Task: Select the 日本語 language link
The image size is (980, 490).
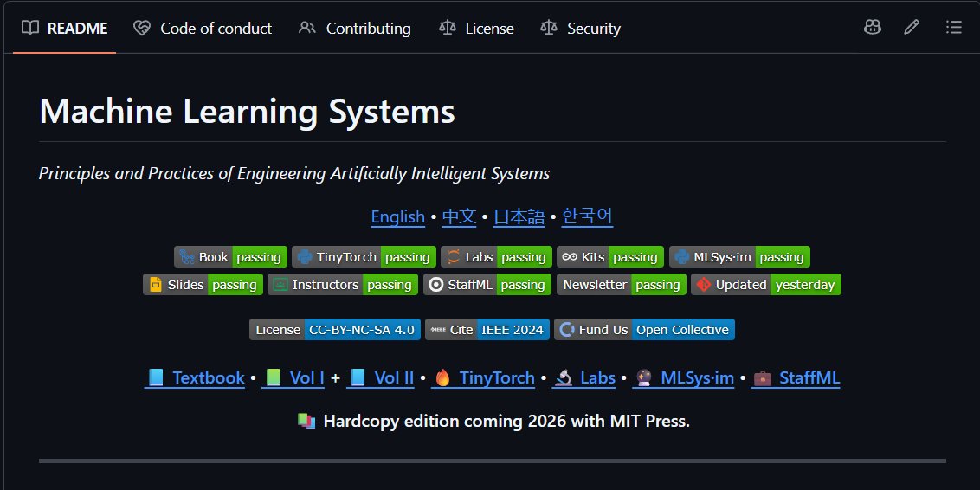Action: tap(519, 217)
